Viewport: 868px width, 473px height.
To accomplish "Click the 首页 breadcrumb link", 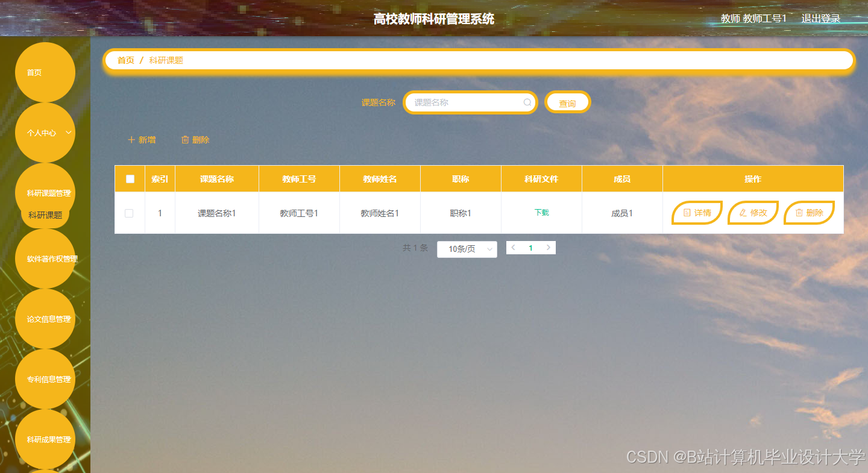I will 126,60.
